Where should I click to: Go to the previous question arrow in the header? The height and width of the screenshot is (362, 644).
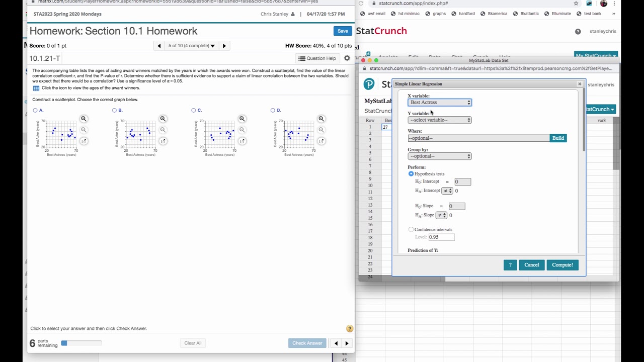159,46
